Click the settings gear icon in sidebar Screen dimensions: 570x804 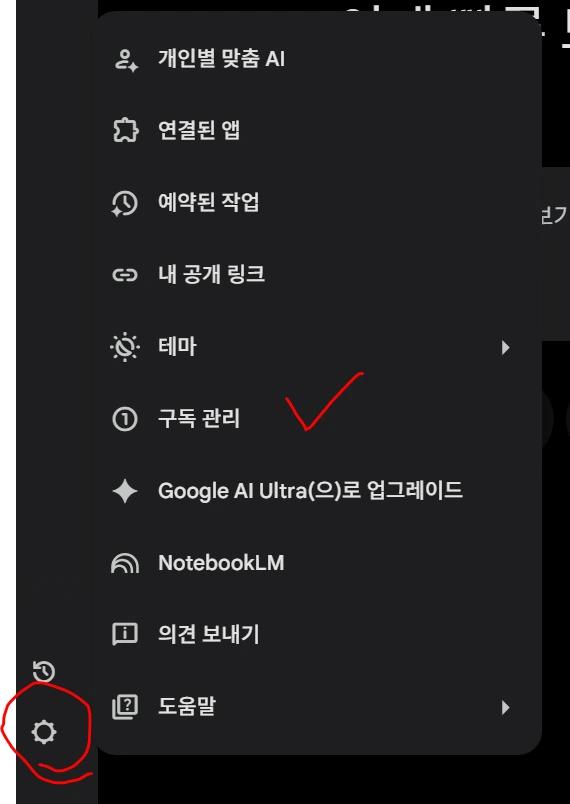point(44,732)
